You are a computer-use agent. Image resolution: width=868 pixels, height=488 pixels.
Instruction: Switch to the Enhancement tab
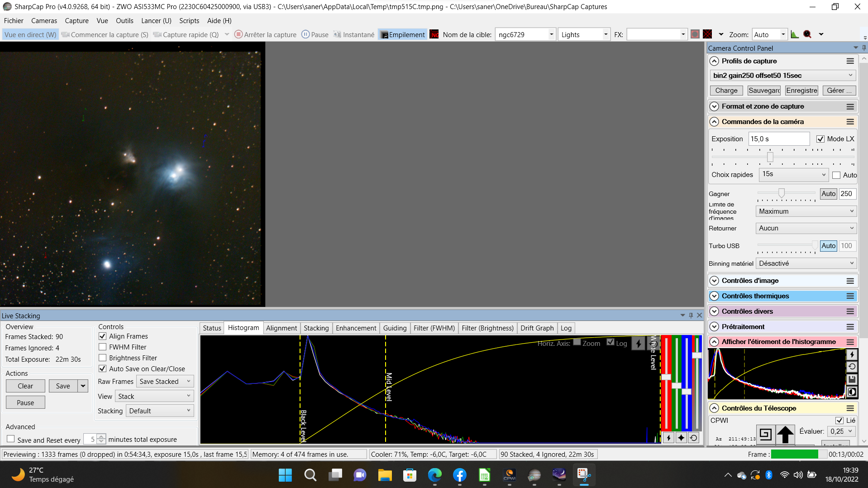[356, 328]
